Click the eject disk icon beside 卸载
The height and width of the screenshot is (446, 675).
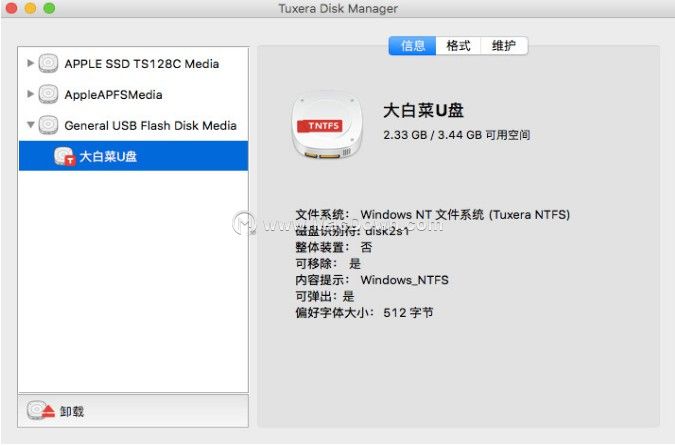tap(41, 411)
